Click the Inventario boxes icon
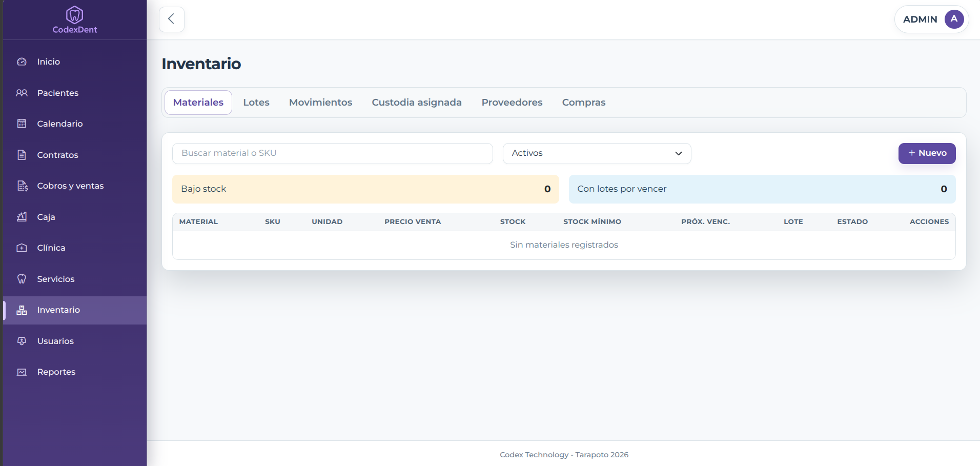This screenshot has height=466, width=980. click(x=22, y=310)
